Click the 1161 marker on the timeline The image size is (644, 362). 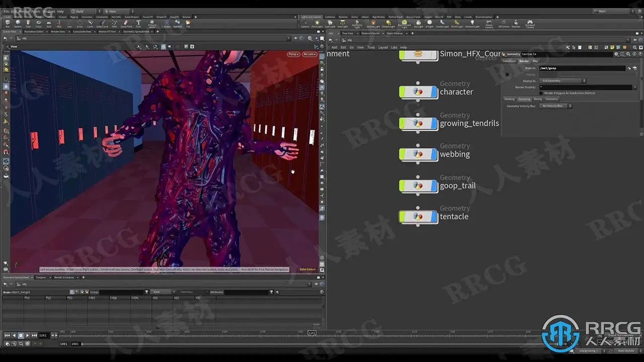[312, 333]
